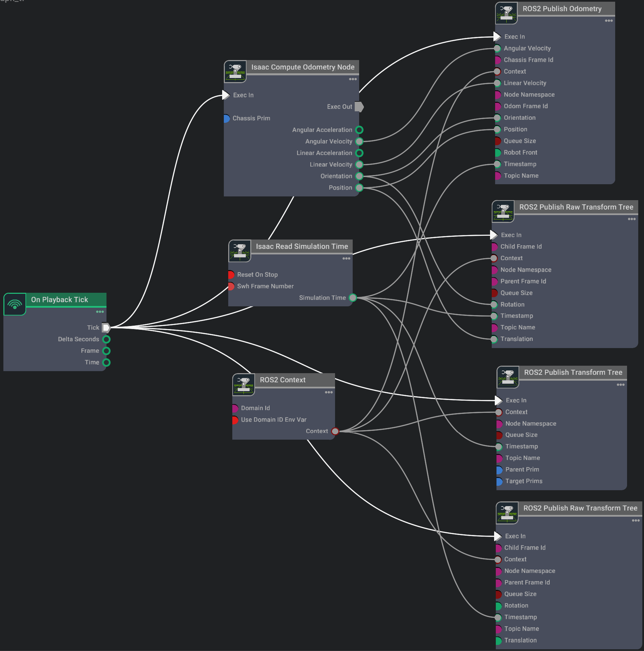
Task: Click the Isaac Compute Odometry Node title
Action: [x=303, y=67]
